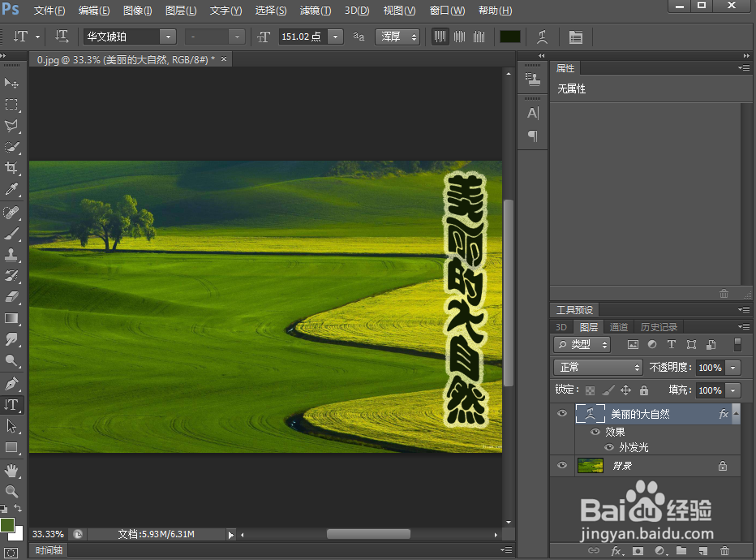Select the Rectangular Marquee tool
Screen dimensions: 756x560
[x=11, y=105]
